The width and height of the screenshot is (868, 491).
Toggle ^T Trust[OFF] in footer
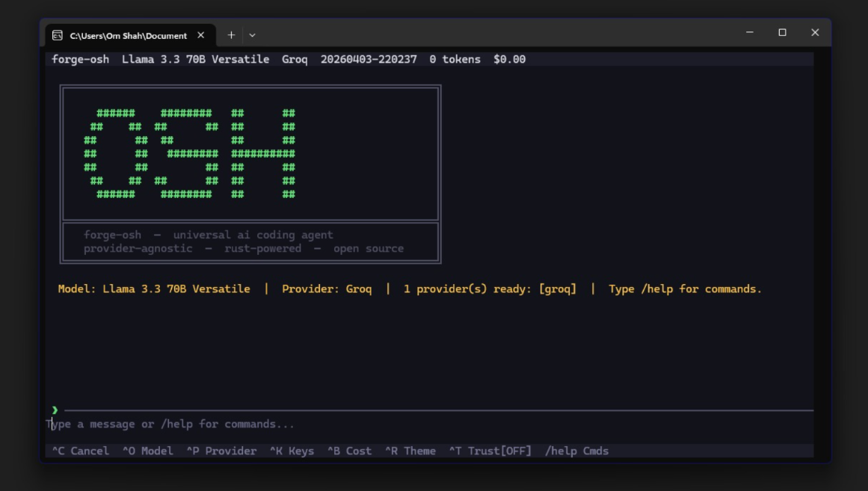point(490,451)
